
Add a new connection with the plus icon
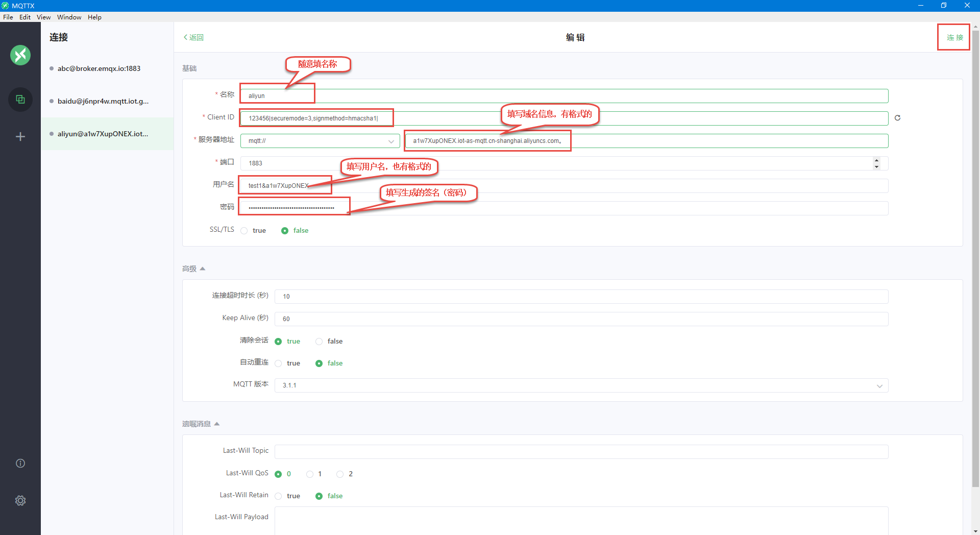pos(20,136)
